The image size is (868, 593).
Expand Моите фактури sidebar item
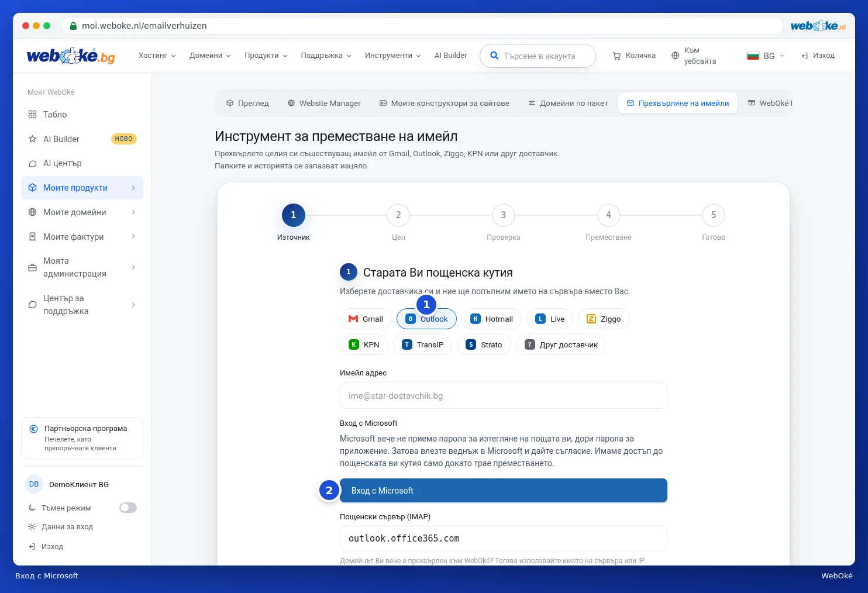pos(82,237)
